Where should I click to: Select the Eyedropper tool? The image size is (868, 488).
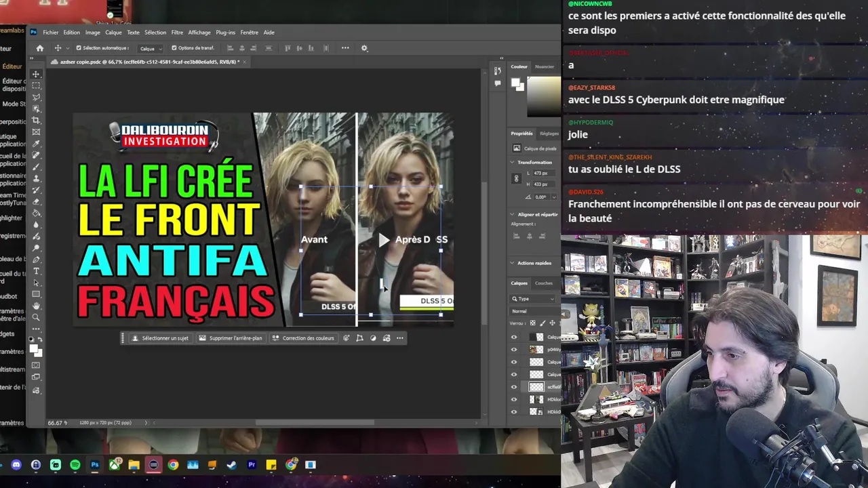click(x=36, y=144)
